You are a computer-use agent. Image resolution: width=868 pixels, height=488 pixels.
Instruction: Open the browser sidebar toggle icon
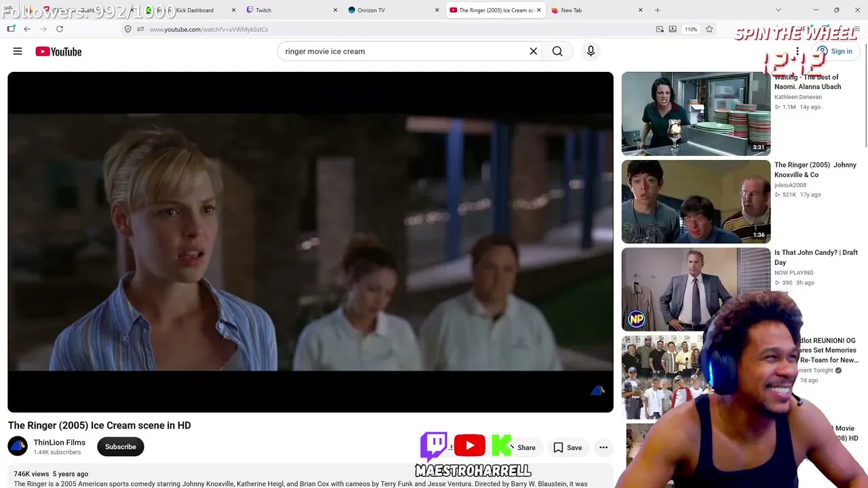click(x=11, y=29)
